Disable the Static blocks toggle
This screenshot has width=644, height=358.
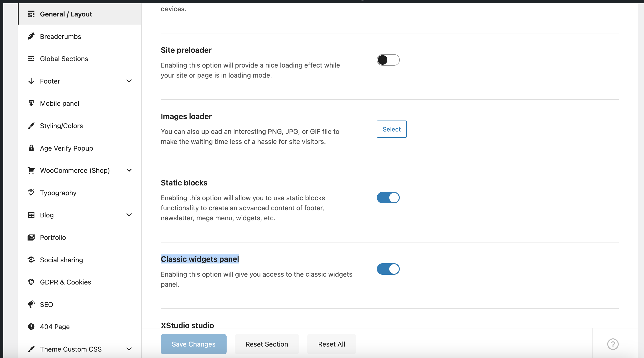(388, 198)
